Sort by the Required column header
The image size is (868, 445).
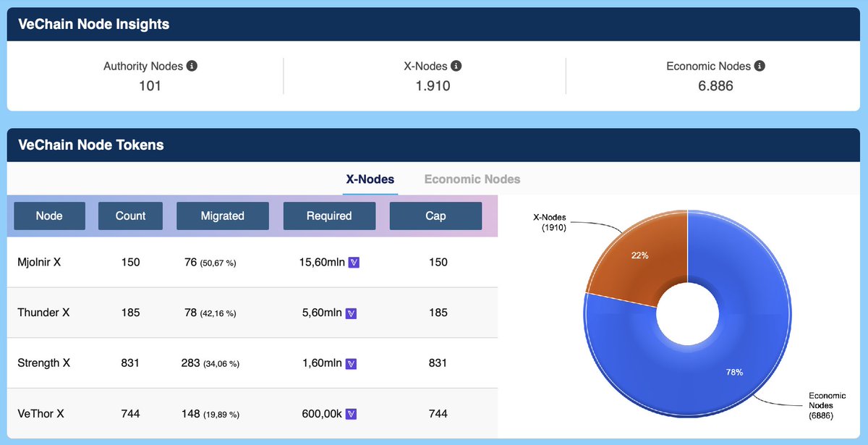pyautogui.click(x=329, y=216)
